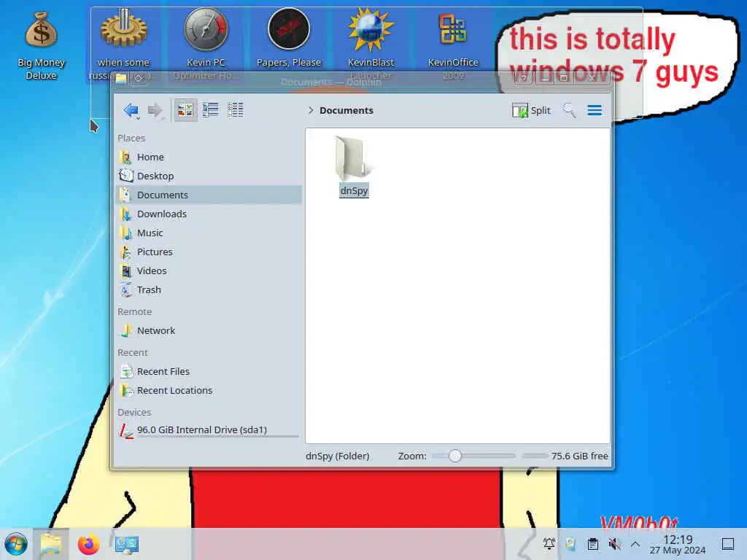Click the Zoom slider handle
Image resolution: width=747 pixels, height=560 pixels.
(x=455, y=456)
